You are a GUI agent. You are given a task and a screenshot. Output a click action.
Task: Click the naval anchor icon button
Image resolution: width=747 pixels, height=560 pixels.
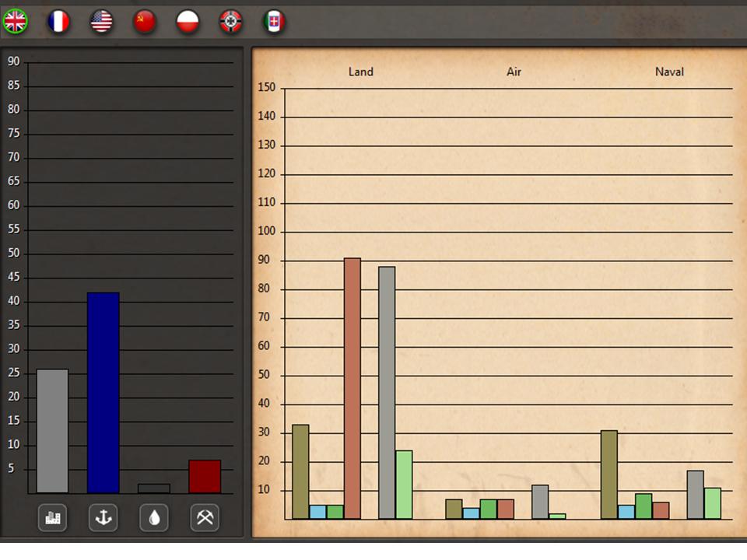click(103, 518)
